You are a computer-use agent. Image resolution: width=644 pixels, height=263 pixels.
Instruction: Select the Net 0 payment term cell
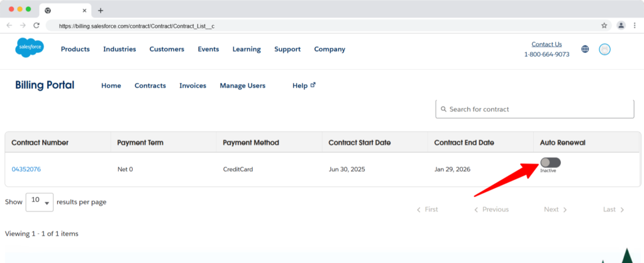click(x=125, y=169)
